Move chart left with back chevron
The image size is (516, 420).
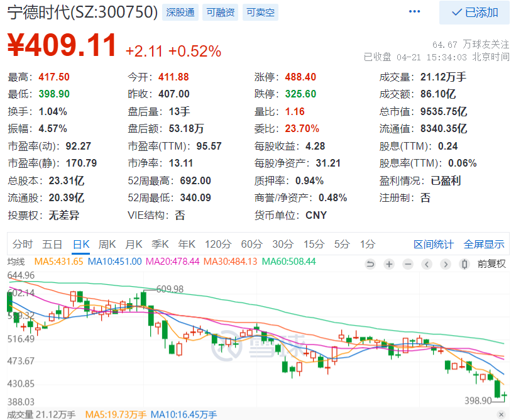coord(427,264)
